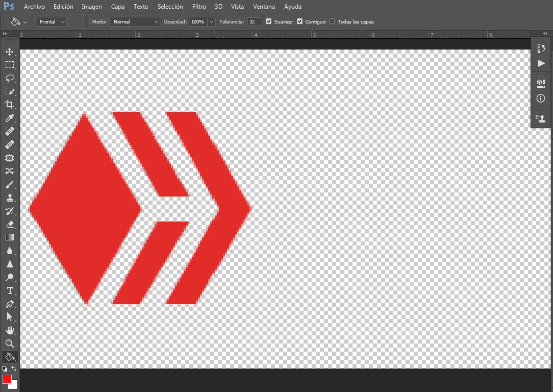Select the Pen tool

(10, 304)
